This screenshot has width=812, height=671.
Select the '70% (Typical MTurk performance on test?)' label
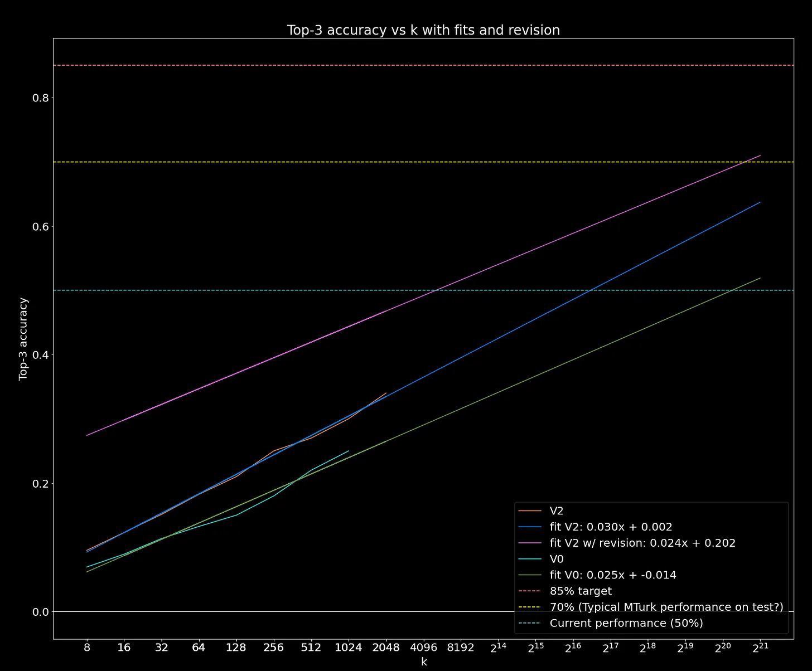tap(666, 607)
